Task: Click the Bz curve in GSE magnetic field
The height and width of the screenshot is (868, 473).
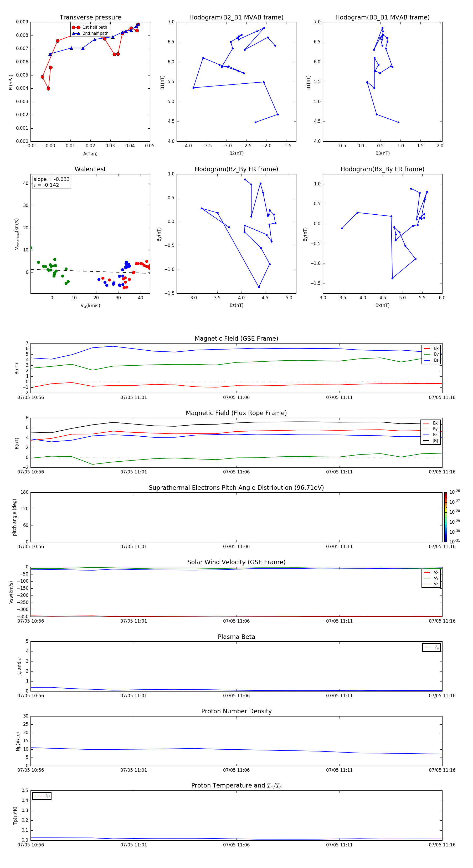Action: [236, 349]
